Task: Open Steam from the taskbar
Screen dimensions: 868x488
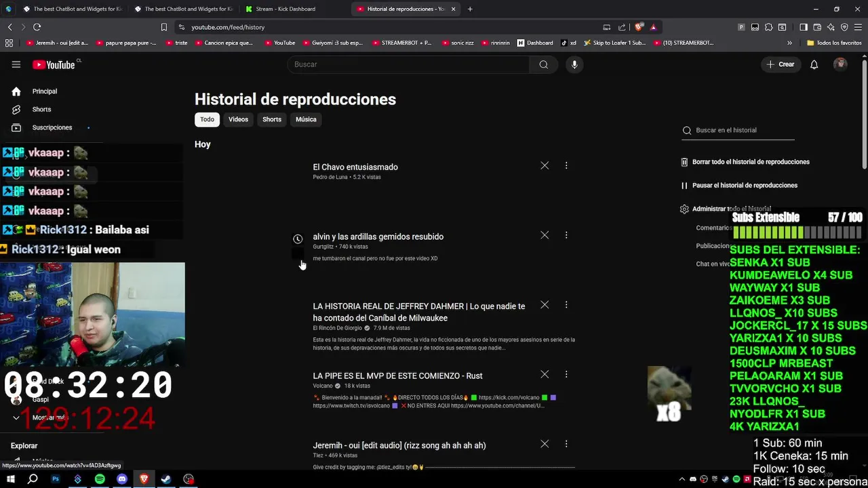Action: [166, 479]
